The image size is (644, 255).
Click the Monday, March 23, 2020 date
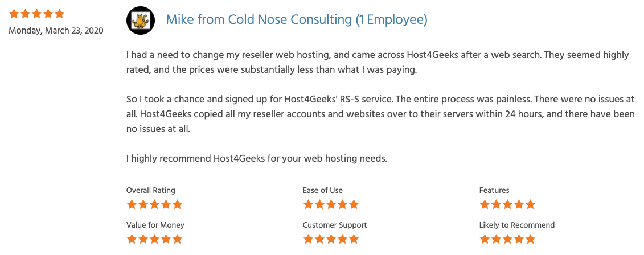pos(56,31)
